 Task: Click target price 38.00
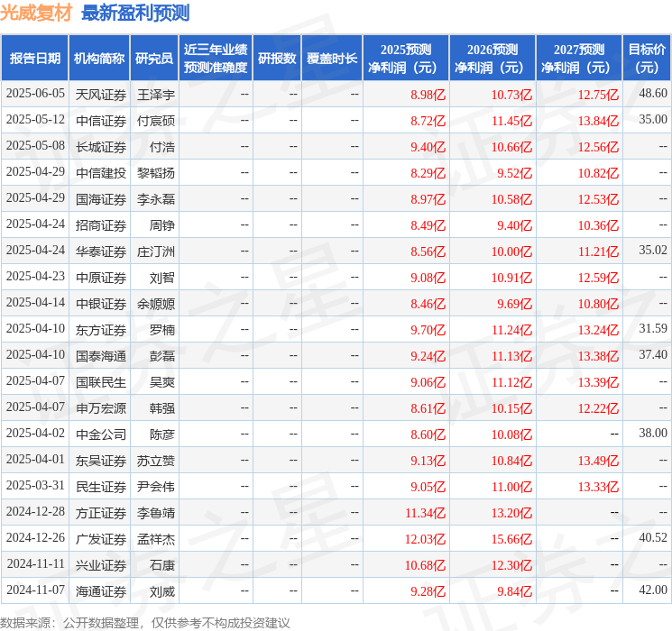coord(653,433)
